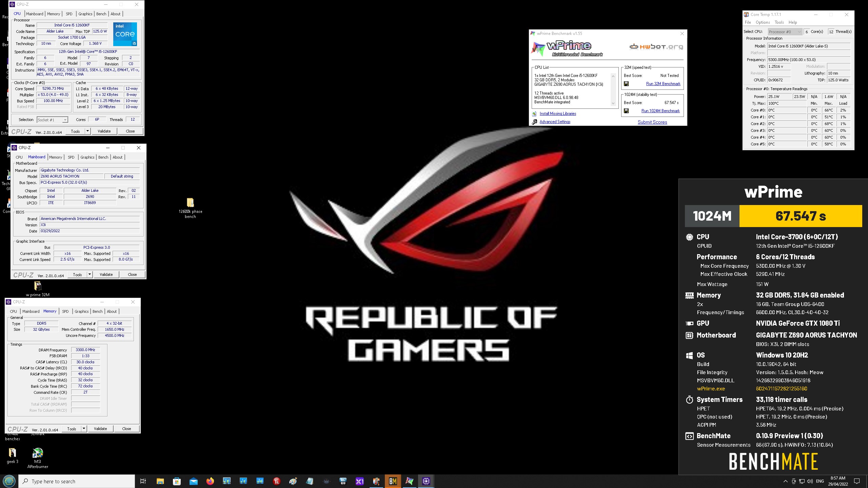Open the Start menu from the taskbar
868x488 pixels.
(x=9, y=481)
